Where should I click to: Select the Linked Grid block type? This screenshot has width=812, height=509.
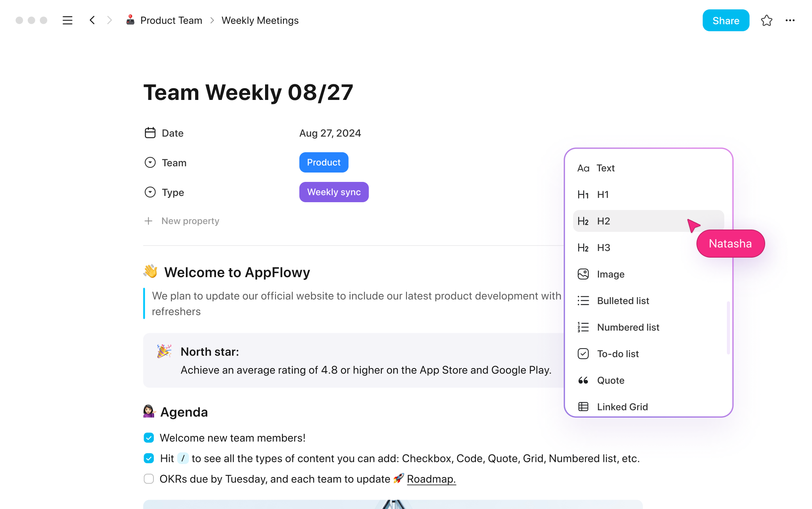point(622,406)
